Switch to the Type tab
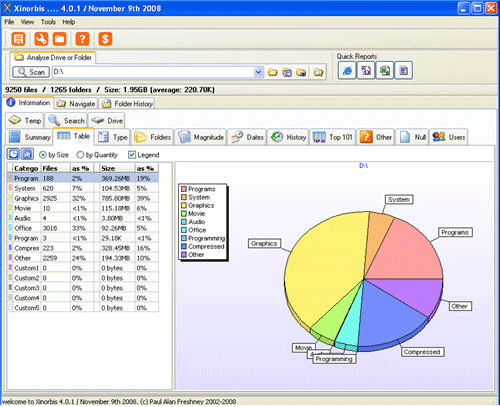The height and width of the screenshot is (407, 500). point(113,137)
